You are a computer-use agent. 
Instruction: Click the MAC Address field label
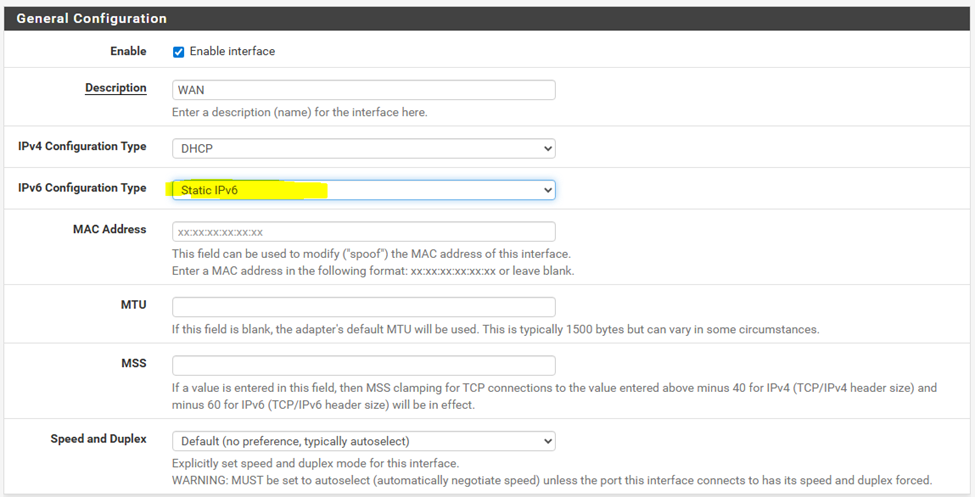109,230
